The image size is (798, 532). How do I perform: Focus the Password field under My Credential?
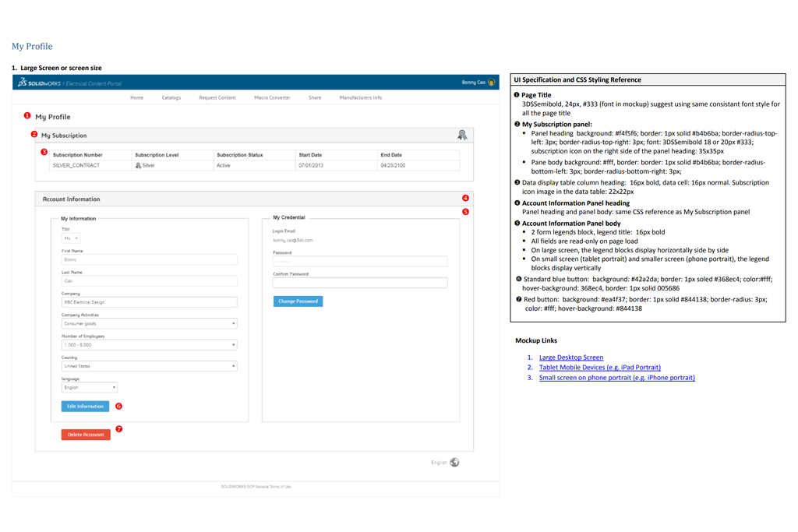360,262
